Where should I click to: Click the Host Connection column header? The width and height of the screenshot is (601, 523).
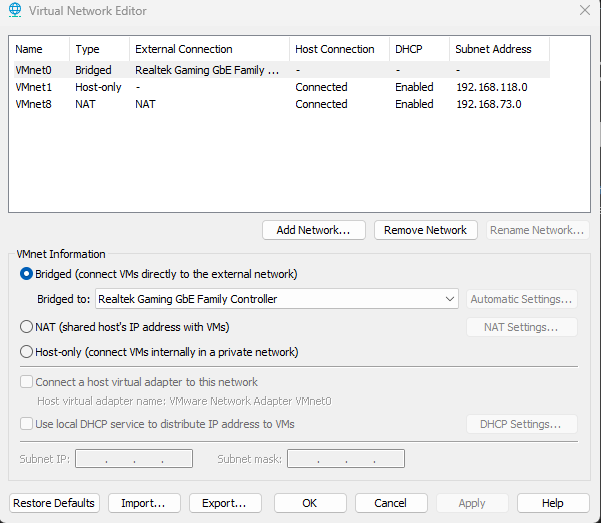click(340, 49)
